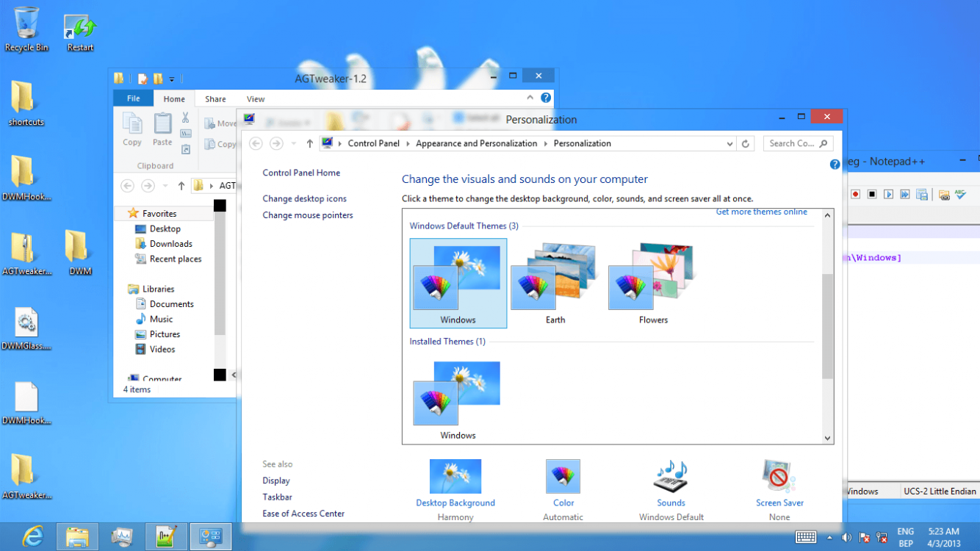Screen dimensions: 980x551
Task: Click Search Control Panel field
Action: [x=798, y=144]
